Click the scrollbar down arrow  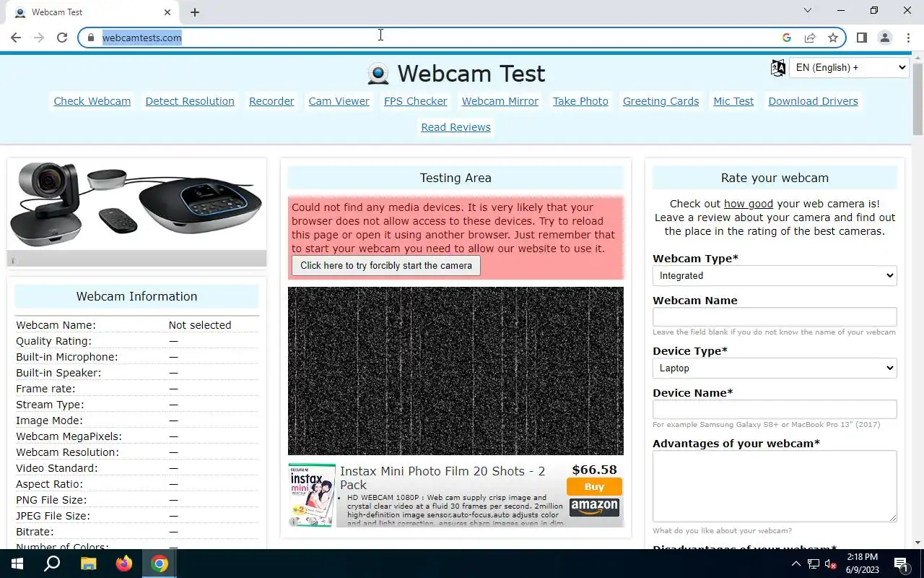(918, 543)
